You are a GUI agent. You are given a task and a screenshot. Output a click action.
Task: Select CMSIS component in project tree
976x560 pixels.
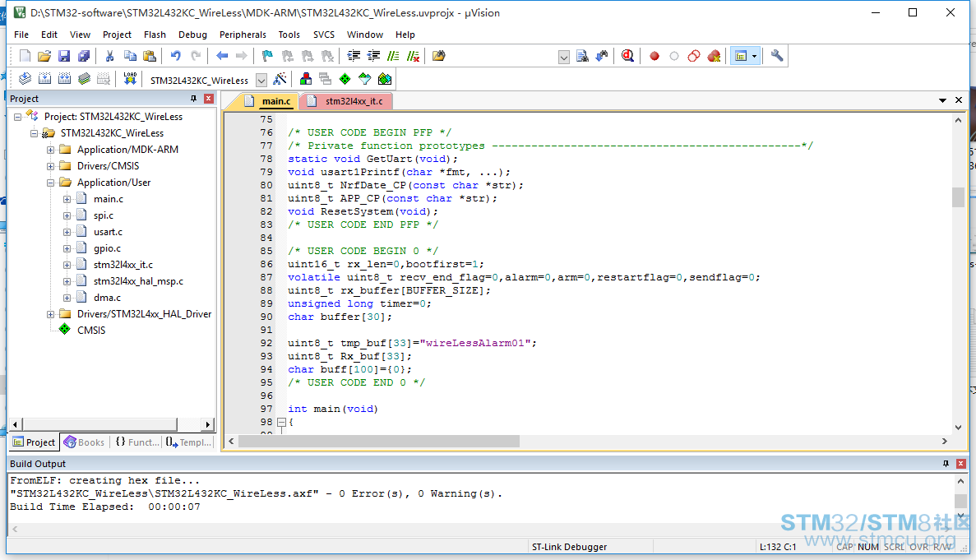91,331
